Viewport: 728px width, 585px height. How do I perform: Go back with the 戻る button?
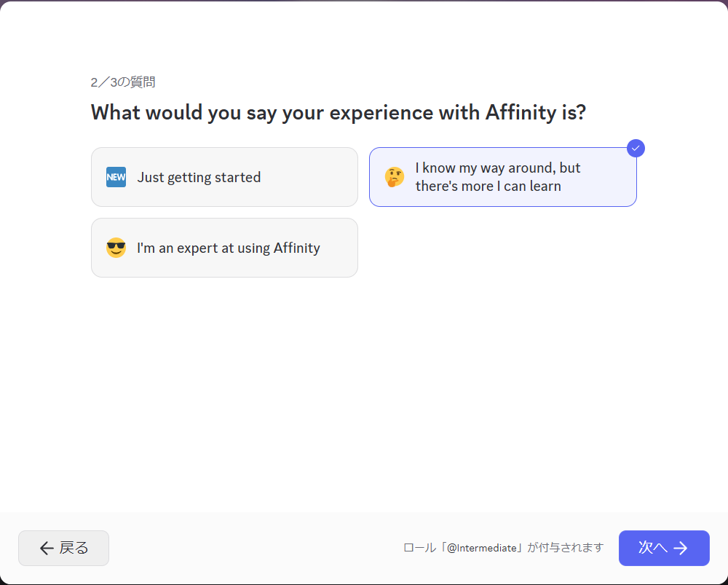[x=63, y=548]
